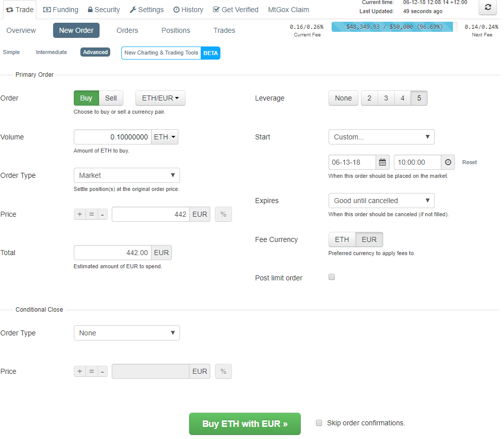Click the percent button beside primary price

tap(223, 214)
